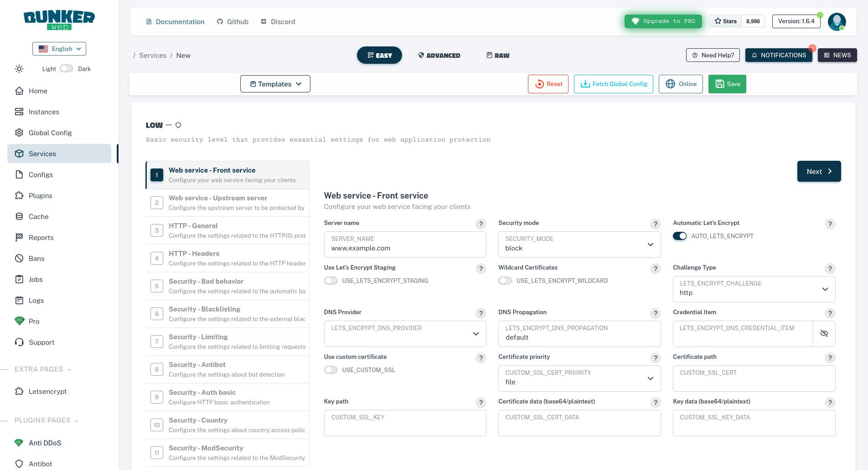This screenshot has height=470, width=868.
Task: Enable the USE_LETS_ENCRYPT_STAGING toggle
Action: (x=331, y=281)
